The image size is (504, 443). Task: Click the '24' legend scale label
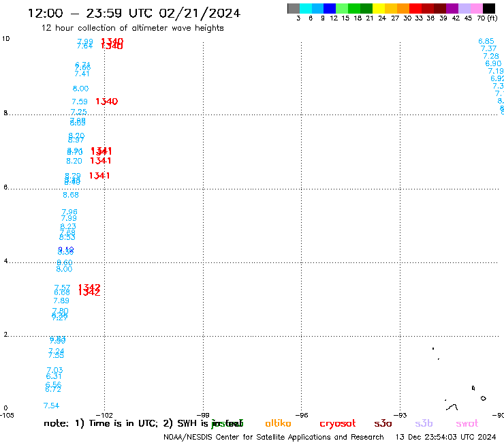click(x=382, y=18)
